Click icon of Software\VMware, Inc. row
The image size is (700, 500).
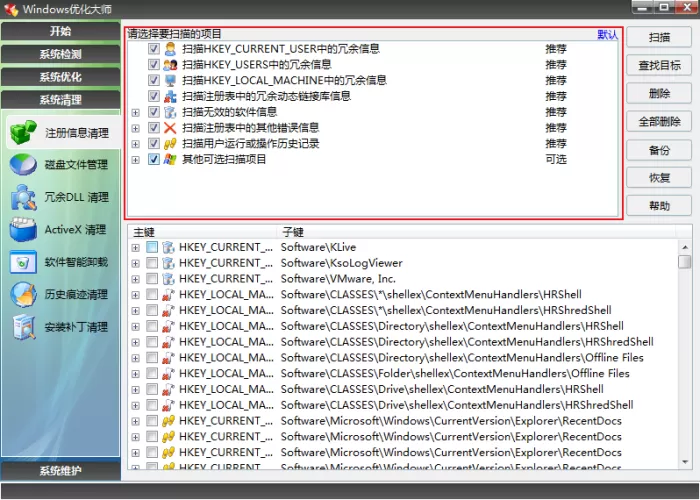click(168, 279)
